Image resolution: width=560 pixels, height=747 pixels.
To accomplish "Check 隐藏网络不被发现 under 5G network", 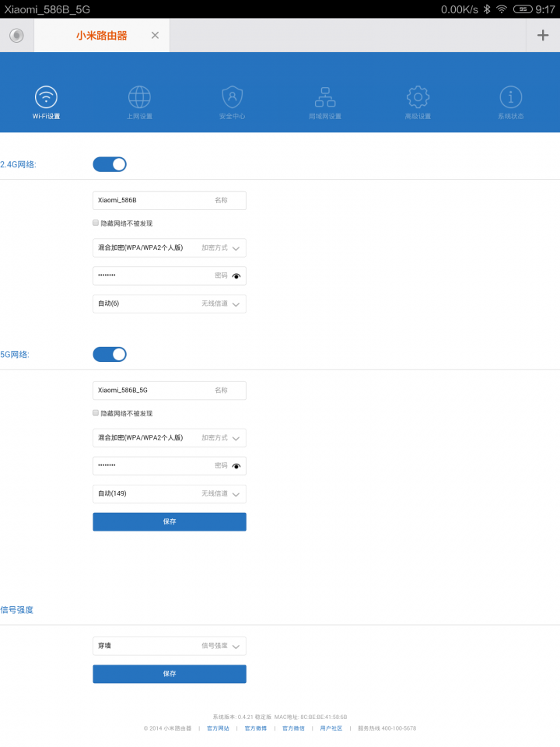I will [96, 412].
